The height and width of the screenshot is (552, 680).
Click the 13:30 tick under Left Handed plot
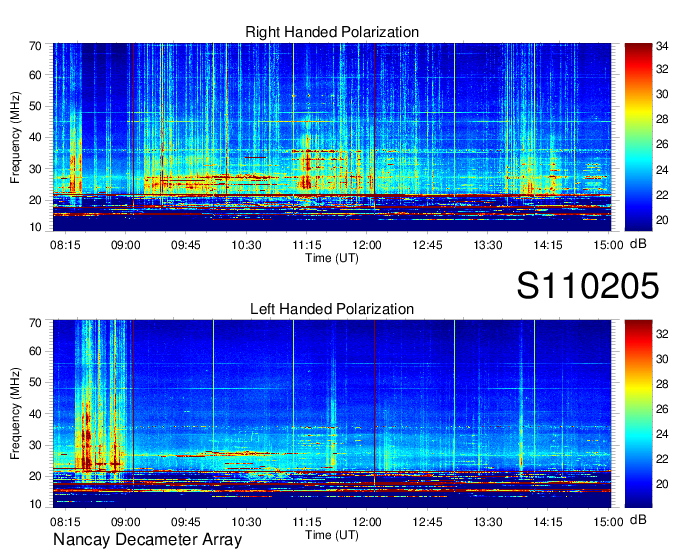tap(487, 521)
